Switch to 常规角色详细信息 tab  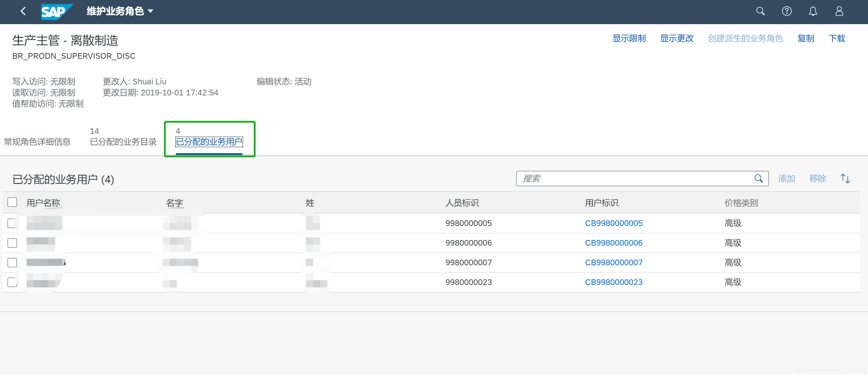[x=37, y=142]
